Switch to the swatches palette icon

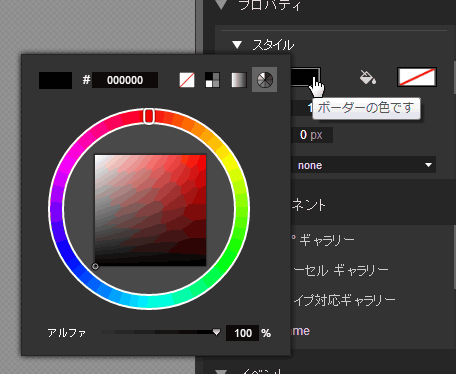pos(212,80)
